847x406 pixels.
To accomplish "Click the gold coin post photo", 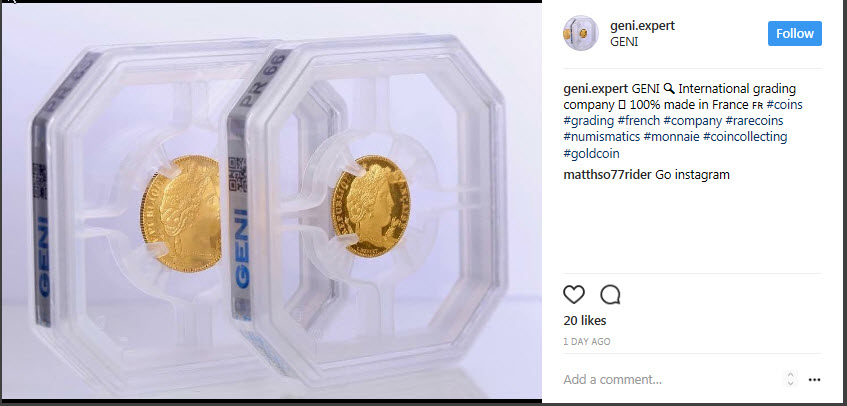I will coord(271,201).
